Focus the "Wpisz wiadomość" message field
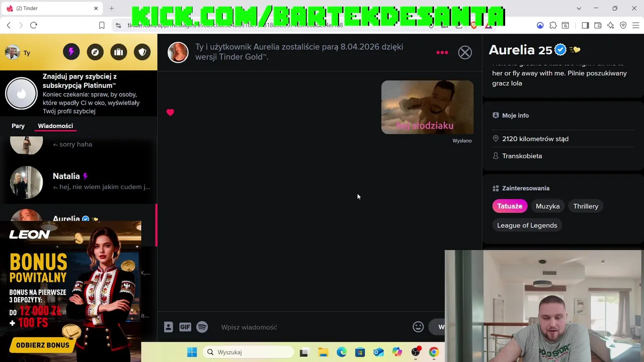This screenshot has height=362, width=644. 312,327
